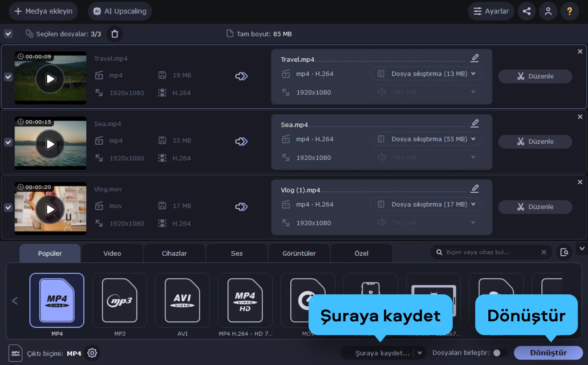Viewport: 588px width, 365px height.
Task: Click the Medya ekleyin button
Action: 43,11
